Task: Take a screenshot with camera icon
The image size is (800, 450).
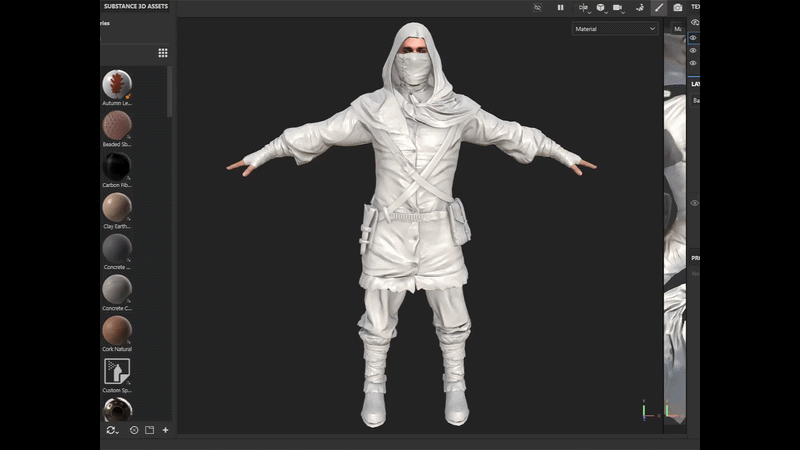Action: (x=678, y=7)
